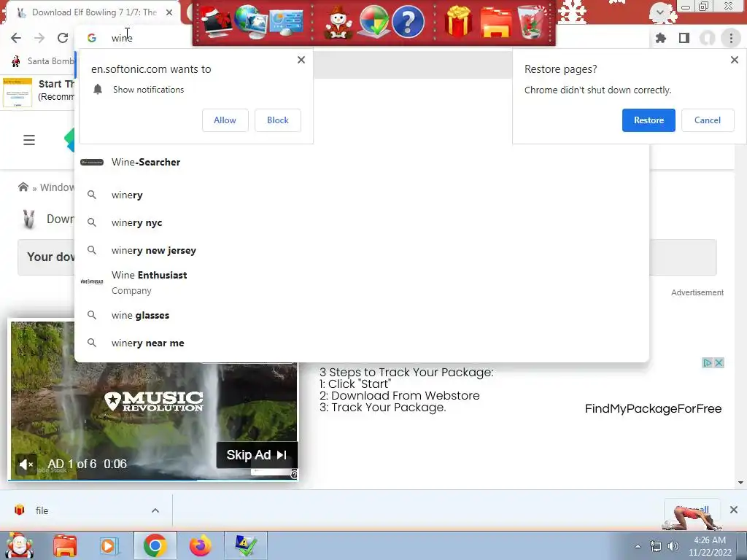Switch to Chrome on the taskbar
The image size is (747, 560).
[155, 545]
